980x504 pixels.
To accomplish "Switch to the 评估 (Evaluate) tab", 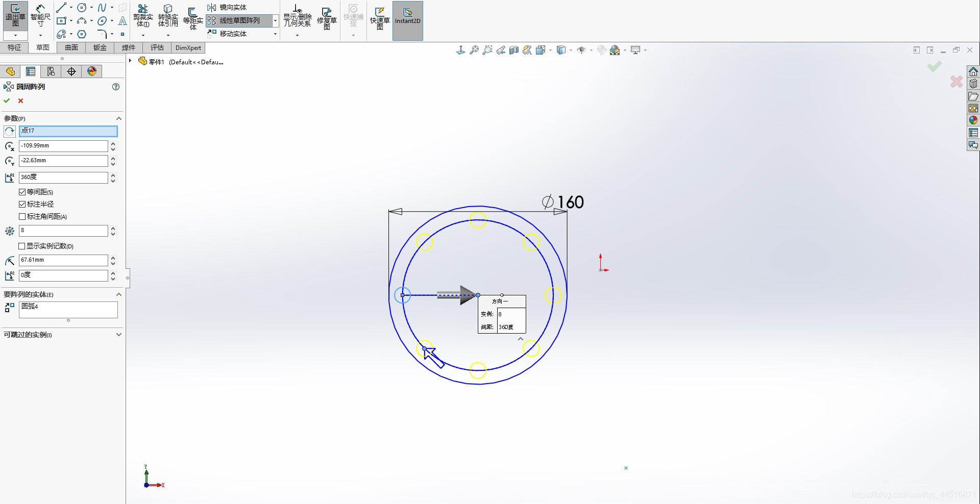I will pyautogui.click(x=157, y=47).
